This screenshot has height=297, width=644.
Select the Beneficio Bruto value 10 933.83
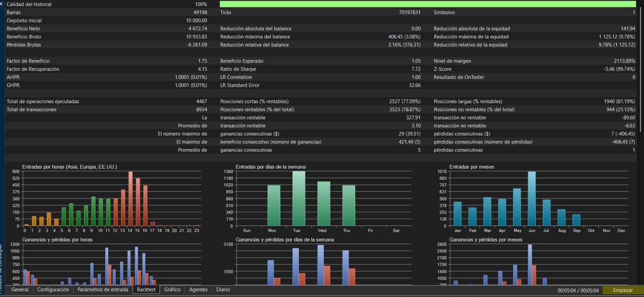pos(196,37)
